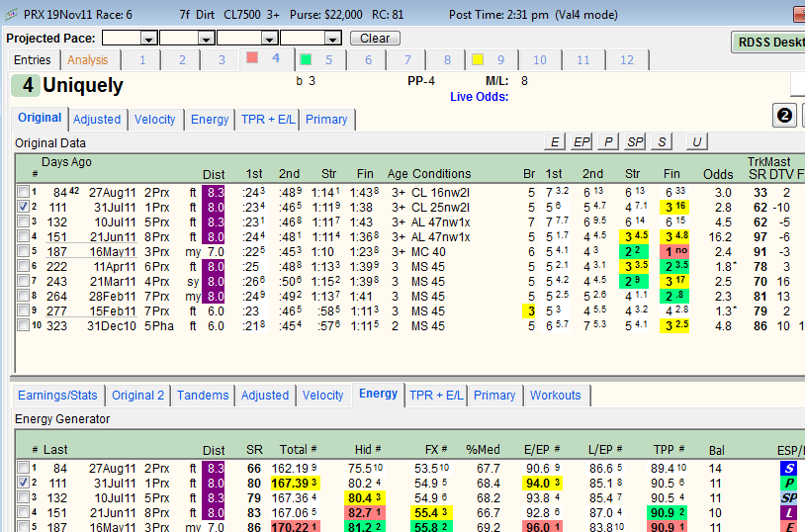Image resolution: width=805 pixels, height=532 pixels.
Task: Open Tandems tab
Action: pos(203,396)
